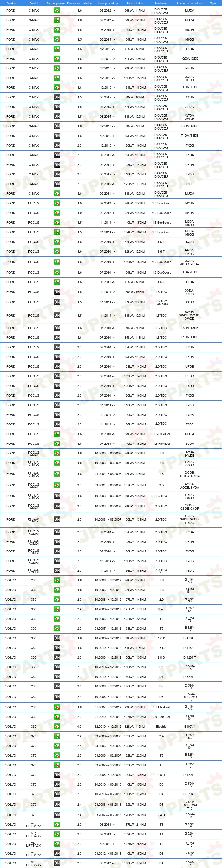Click the PB fuel icon in the HWDA, HWDB row
This screenshot has width=222, height=868.
pyautogui.click(x=57, y=454)
